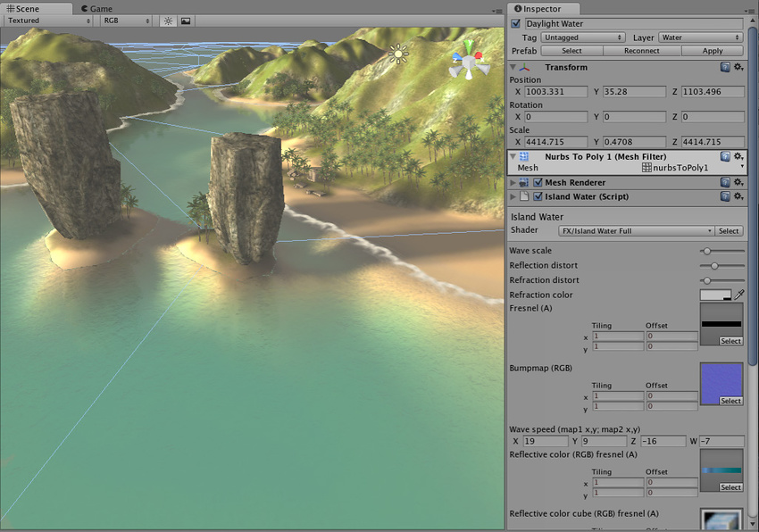Open the Textured draw mode dropdown
The height and width of the screenshot is (532, 759).
point(46,21)
